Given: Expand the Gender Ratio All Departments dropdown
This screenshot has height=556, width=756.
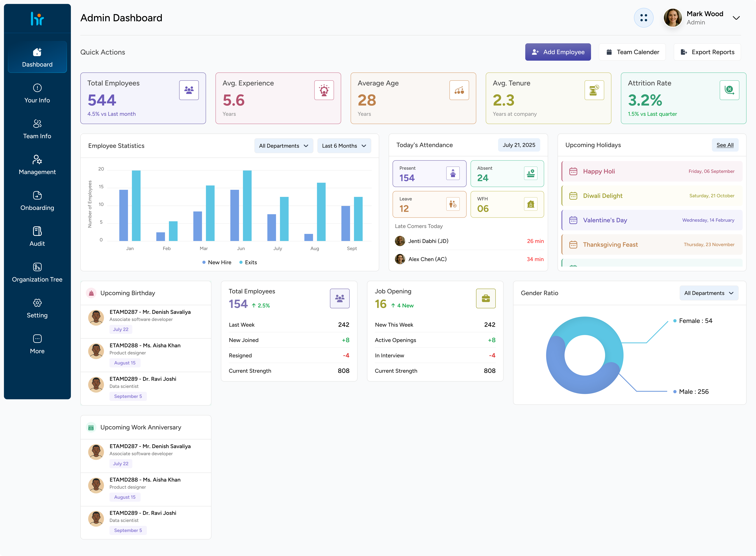Looking at the screenshot, I should (709, 293).
